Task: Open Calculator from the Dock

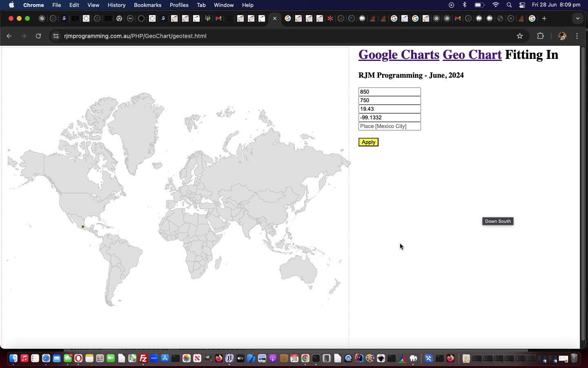Action: click(326, 359)
